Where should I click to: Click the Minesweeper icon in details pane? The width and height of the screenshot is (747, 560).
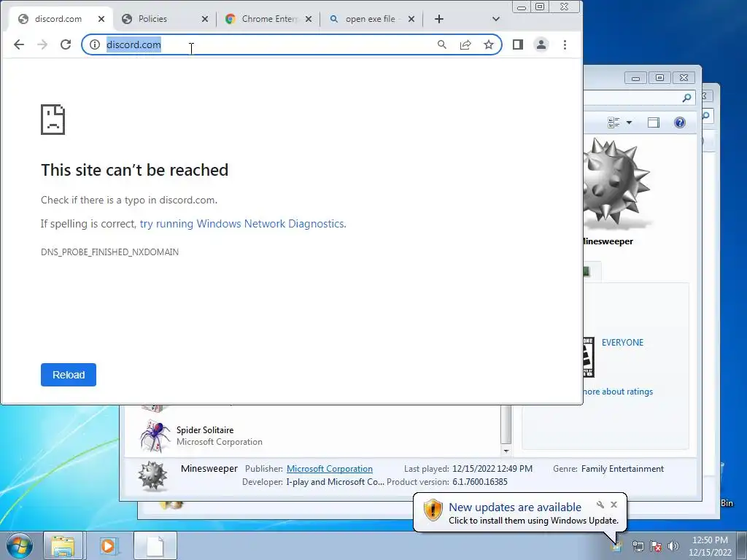152,475
